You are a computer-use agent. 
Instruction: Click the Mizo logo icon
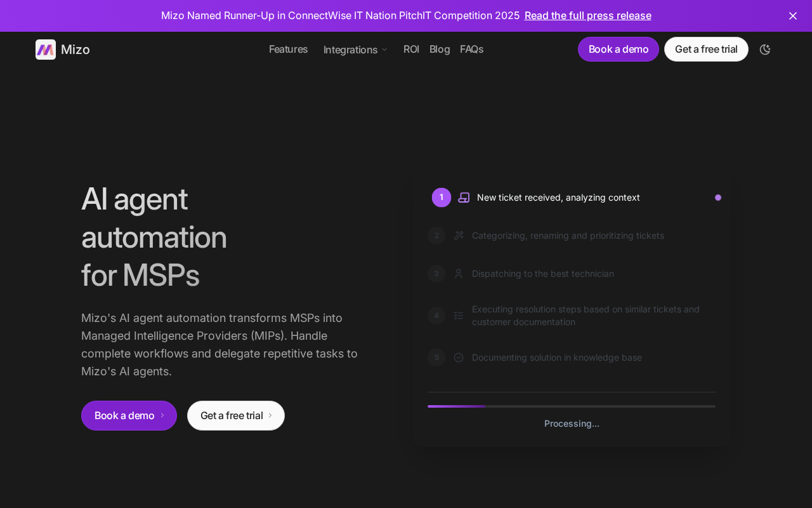(x=46, y=50)
